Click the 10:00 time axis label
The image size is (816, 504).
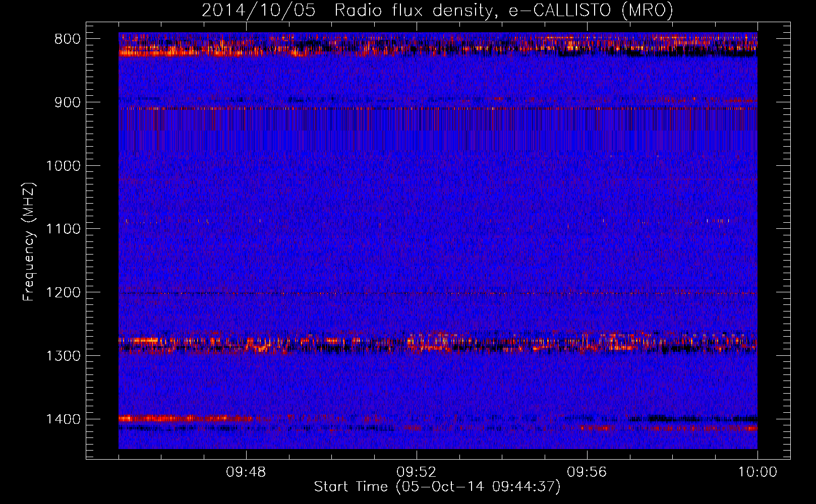click(757, 472)
